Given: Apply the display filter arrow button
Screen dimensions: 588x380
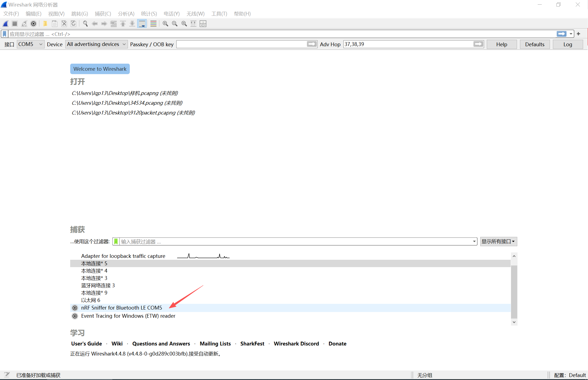Looking at the screenshot, I should (x=562, y=34).
